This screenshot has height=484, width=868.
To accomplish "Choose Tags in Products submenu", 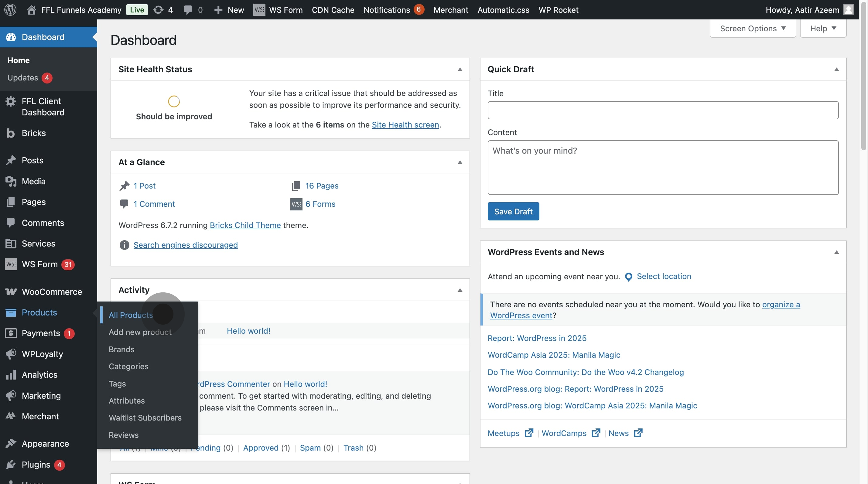I will point(117,383).
